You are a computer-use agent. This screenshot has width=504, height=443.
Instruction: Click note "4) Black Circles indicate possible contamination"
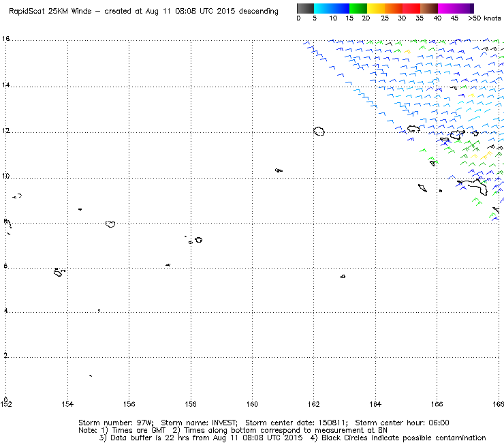tap(398, 438)
